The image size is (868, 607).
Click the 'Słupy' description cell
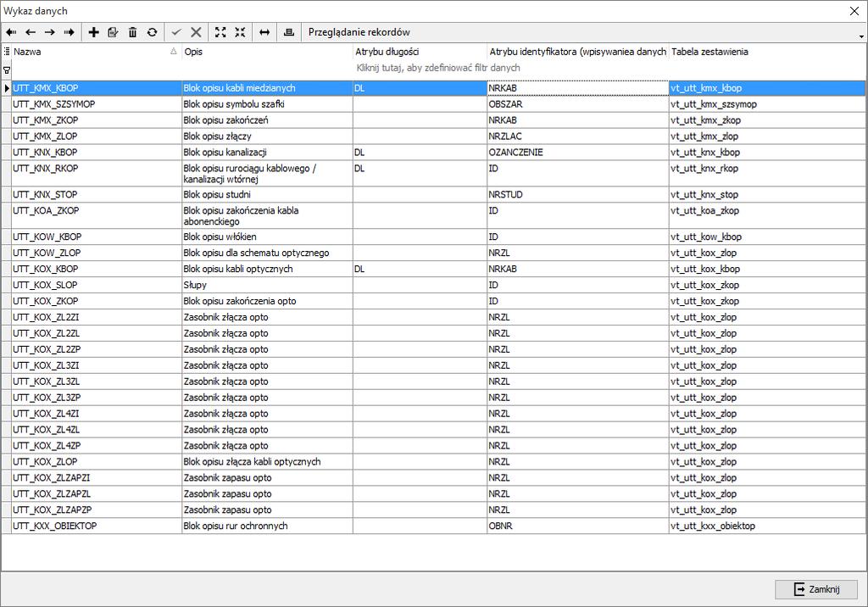coord(267,285)
